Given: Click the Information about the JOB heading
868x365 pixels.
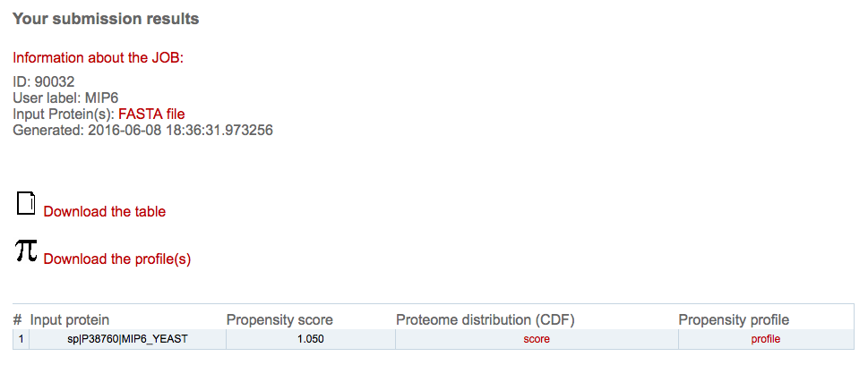Looking at the screenshot, I should point(98,58).
